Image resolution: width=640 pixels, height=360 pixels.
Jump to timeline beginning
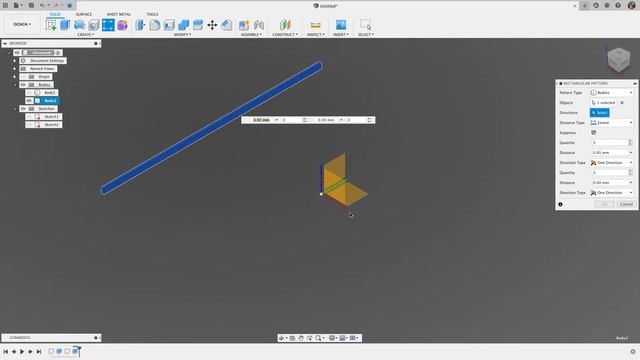point(6,351)
